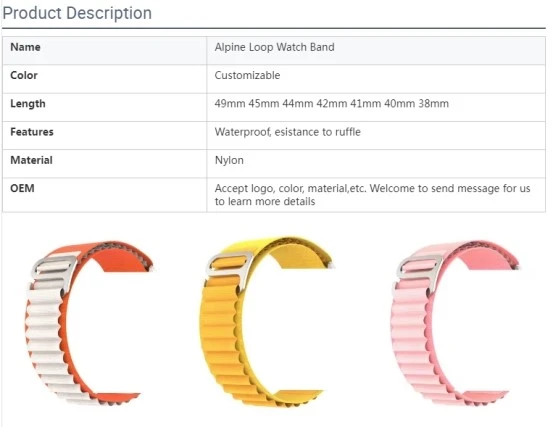Click the OEM label cell
554x427 pixels.
(104, 195)
